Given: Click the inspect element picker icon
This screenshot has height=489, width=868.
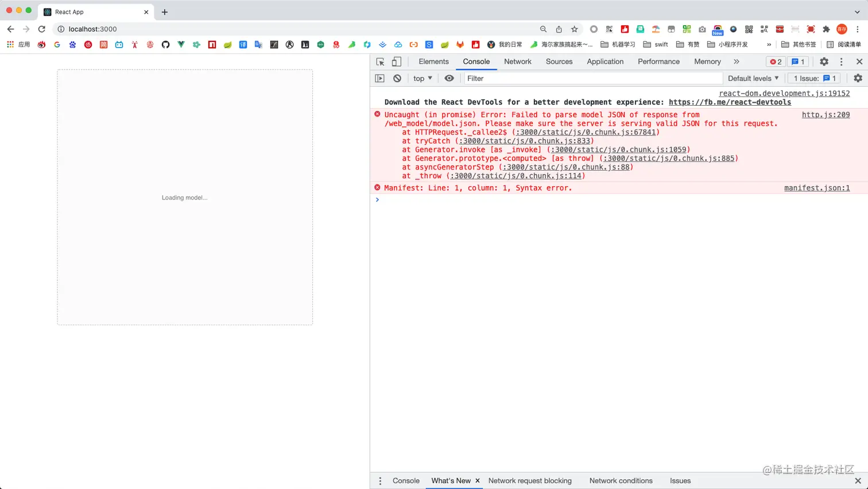Looking at the screenshot, I should pos(380,61).
